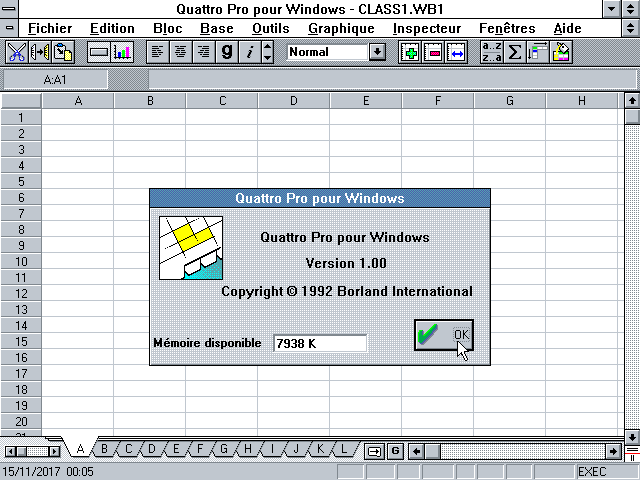640x480 pixels.
Task: Click the Sum sigma icon
Action: [515, 52]
